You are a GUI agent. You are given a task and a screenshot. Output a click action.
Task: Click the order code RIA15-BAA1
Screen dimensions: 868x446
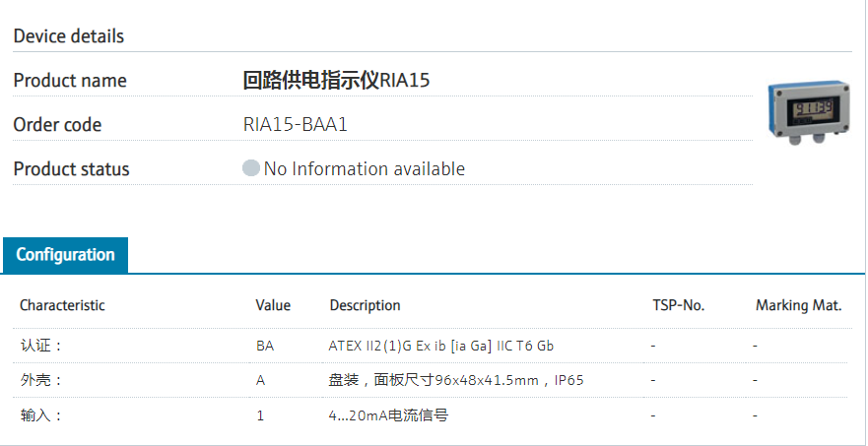pos(296,125)
